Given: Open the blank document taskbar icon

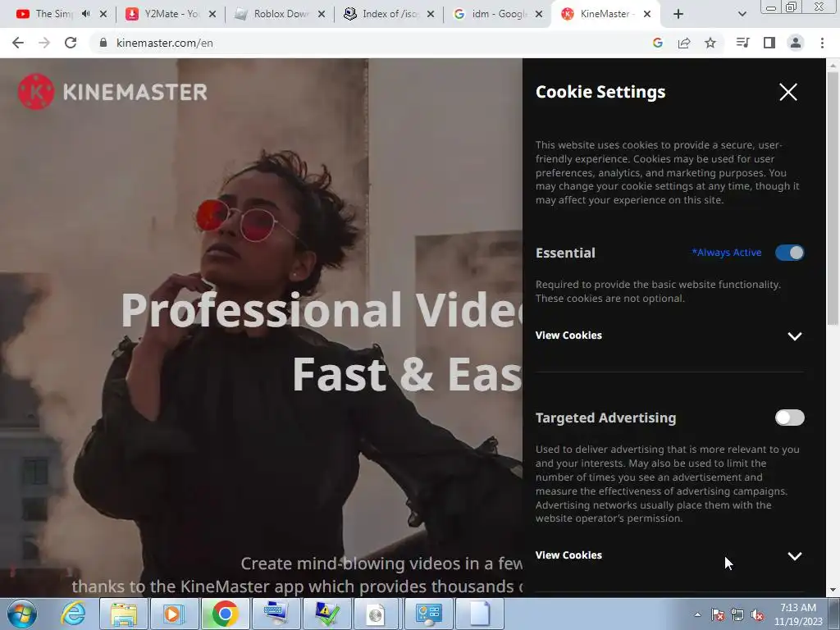Looking at the screenshot, I should tap(480, 614).
